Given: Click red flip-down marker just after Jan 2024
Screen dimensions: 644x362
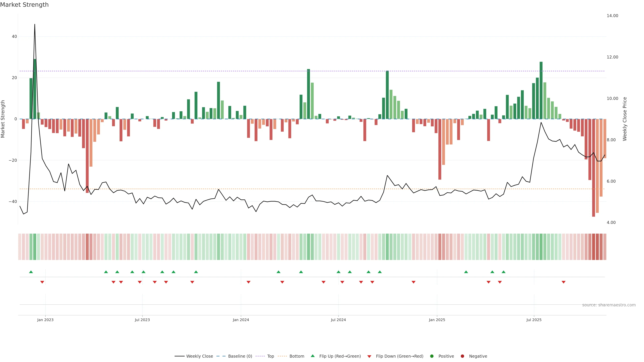Looking at the screenshot, I should 249,282.
